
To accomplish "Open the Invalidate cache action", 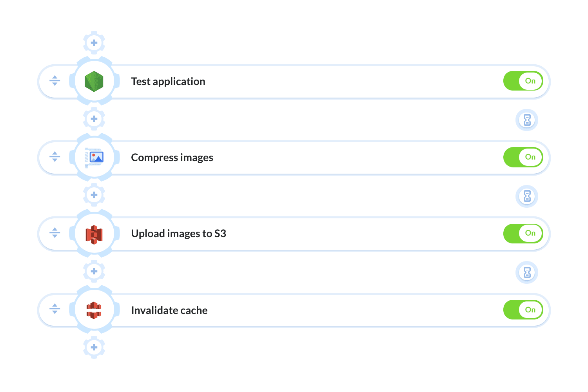I will click(x=169, y=310).
